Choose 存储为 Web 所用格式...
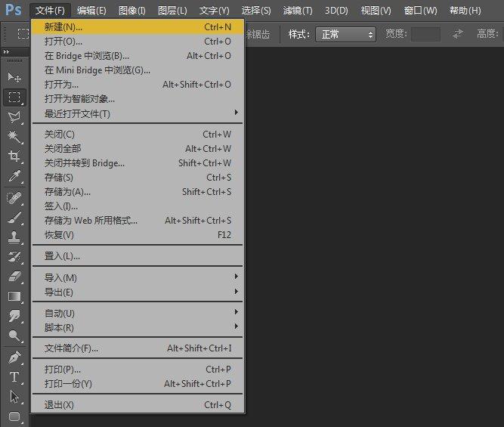This screenshot has height=427, width=504. coord(138,220)
